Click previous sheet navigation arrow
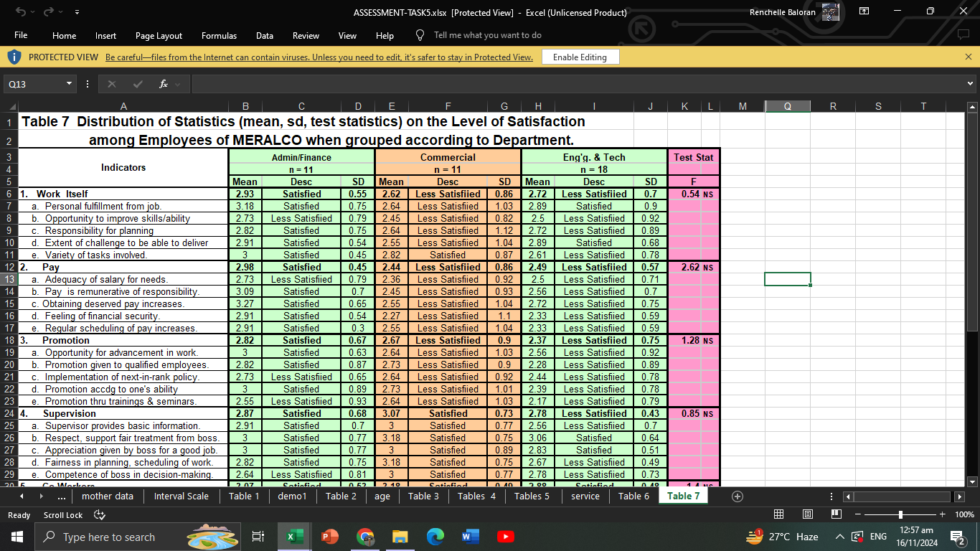Image resolution: width=980 pixels, height=551 pixels. tap(22, 496)
